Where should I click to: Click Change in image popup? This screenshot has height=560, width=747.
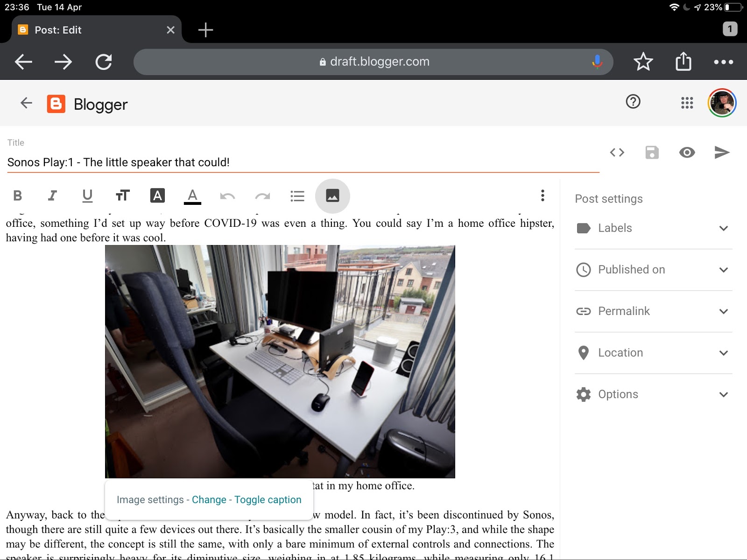click(209, 500)
